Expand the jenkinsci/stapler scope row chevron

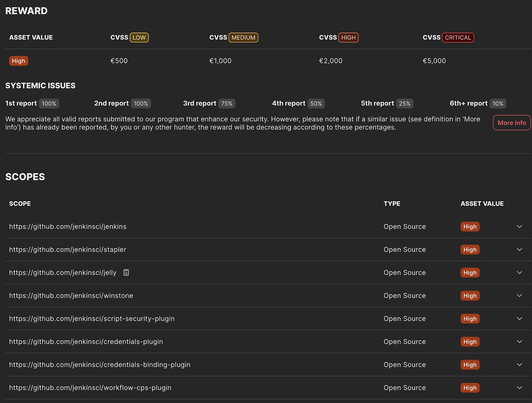[x=519, y=250]
